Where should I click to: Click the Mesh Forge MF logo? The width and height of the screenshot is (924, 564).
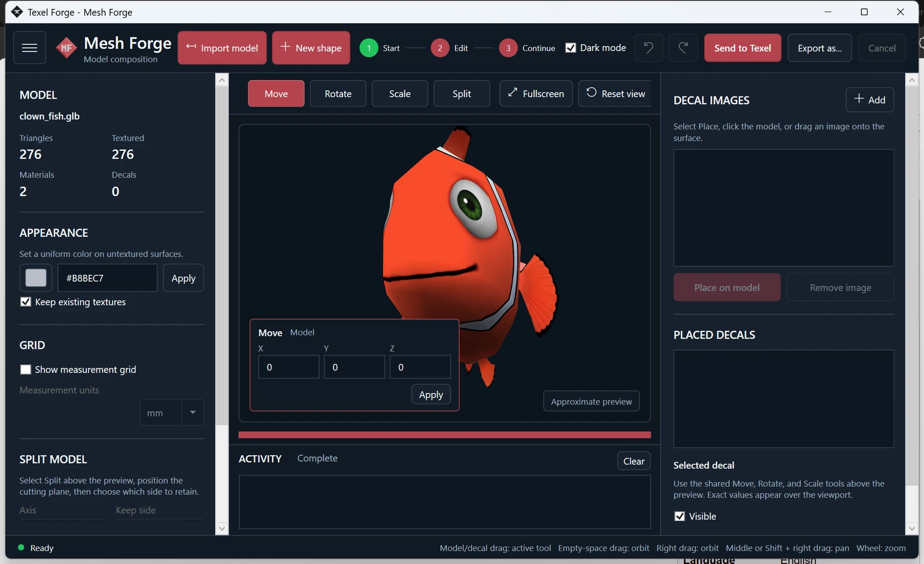[x=66, y=48]
